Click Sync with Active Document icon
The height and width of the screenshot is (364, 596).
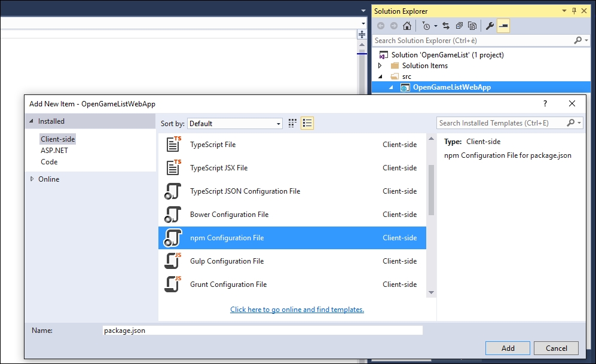[x=446, y=26]
